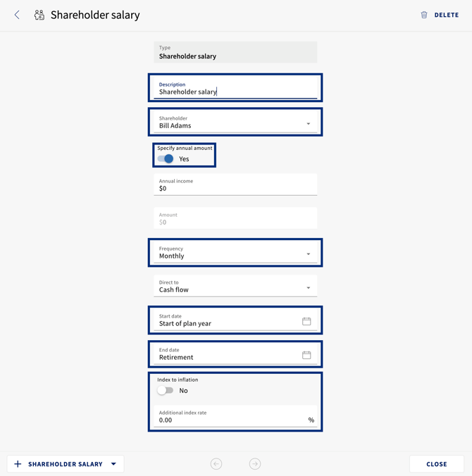Expand the Shareholder dropdown showing Bill Adams
The image size is (472, 476).
click(235, 122)
